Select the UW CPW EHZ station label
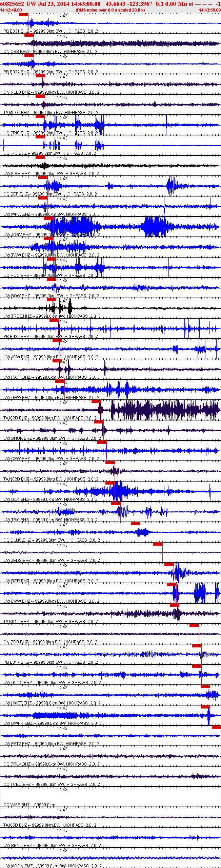This screenshot has width=221, height=868. pyautogui.click(x=51, y=459)
